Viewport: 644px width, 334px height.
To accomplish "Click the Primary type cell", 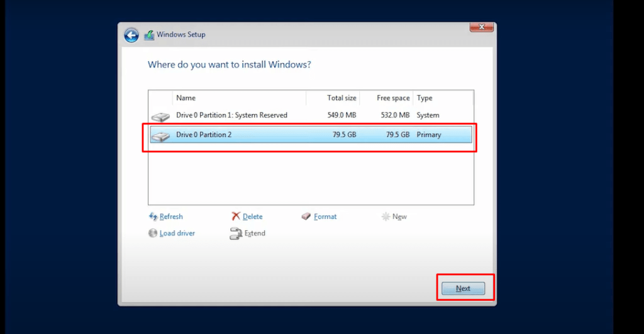I will click(x=429, y=135).
